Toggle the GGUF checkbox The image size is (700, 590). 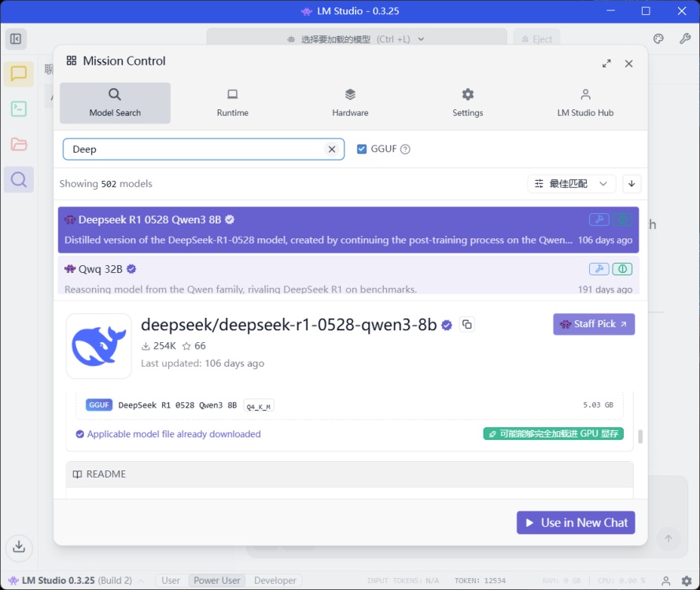click(x=362, y=149)
